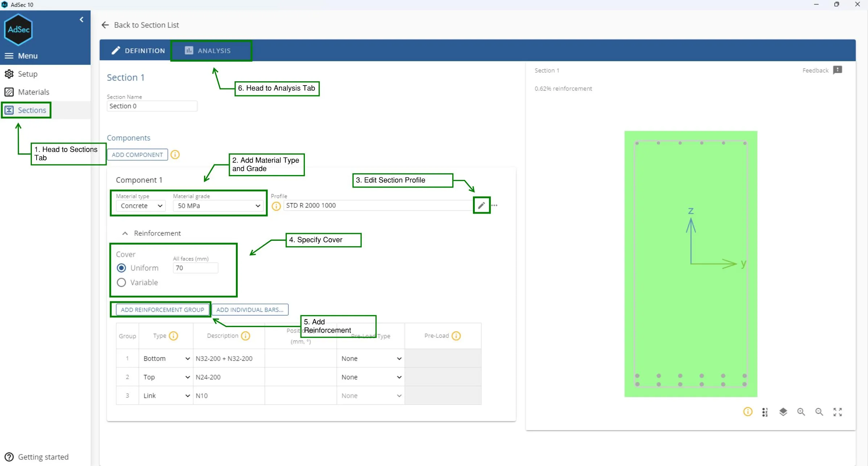Viewport: 868px width, 466px height.
Task: Click the section info icon below the preview
Action: coord(747,412)
